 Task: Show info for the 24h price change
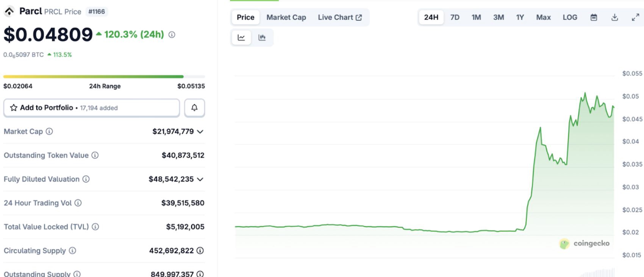(172, 35)
